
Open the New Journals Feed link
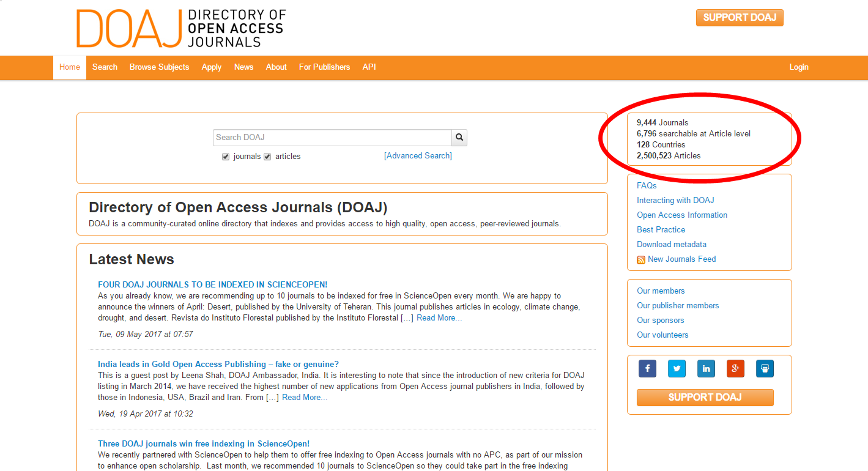[681, 259]
